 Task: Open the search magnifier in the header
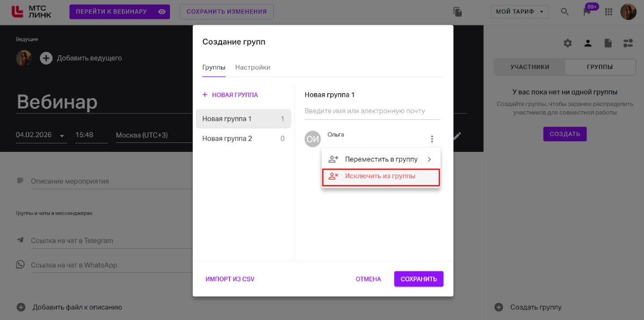click(x=565, y=12)
